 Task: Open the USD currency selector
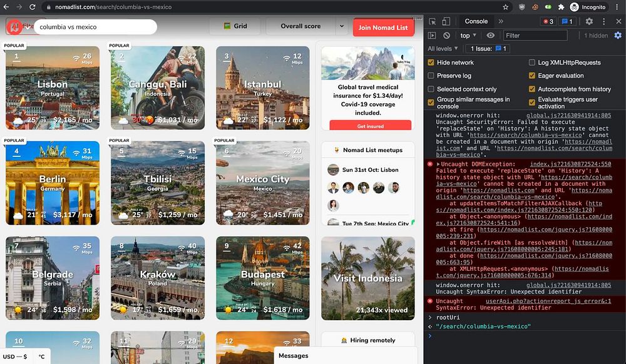(x=15, y=356)
